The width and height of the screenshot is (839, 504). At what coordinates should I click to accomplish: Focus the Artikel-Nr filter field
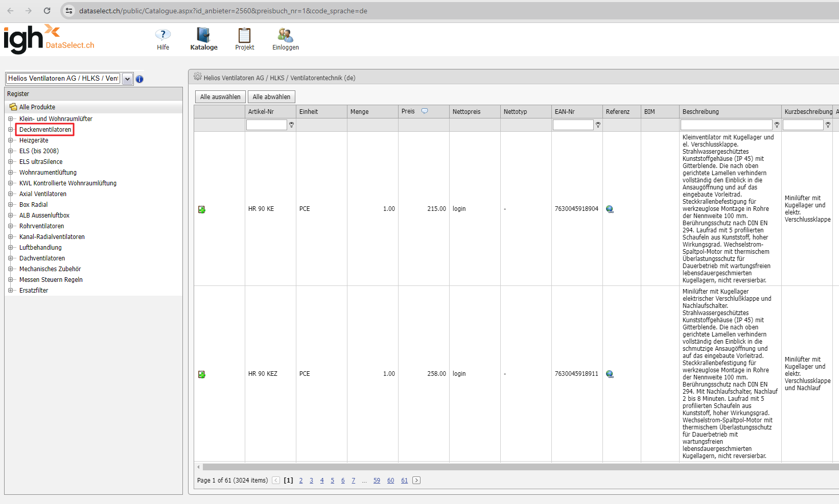[267, 125]
